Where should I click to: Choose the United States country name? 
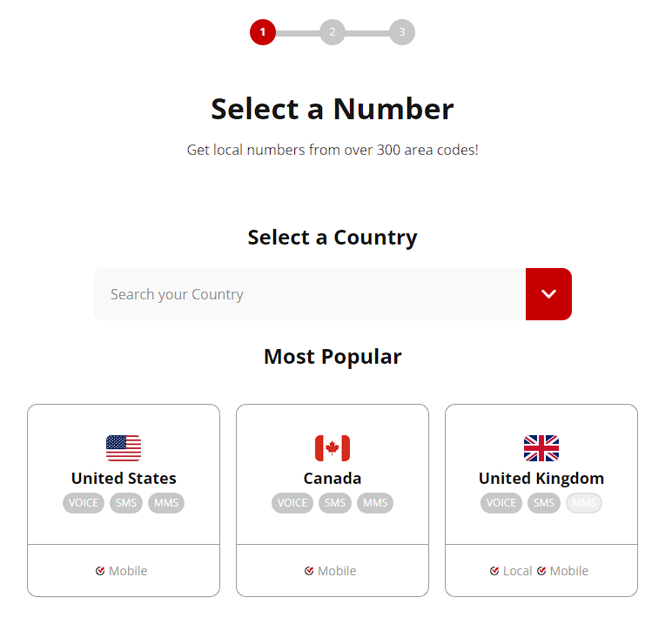coord(124,478)
